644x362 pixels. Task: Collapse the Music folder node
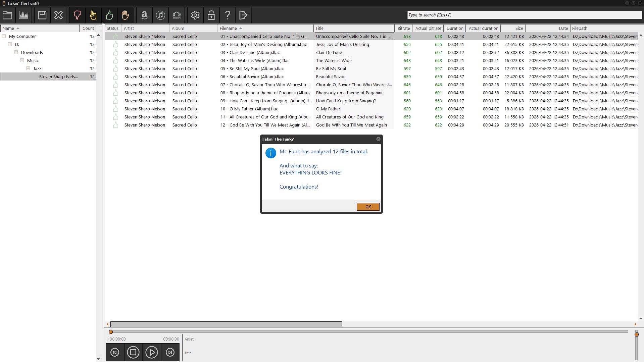click(x=22, y=60)
